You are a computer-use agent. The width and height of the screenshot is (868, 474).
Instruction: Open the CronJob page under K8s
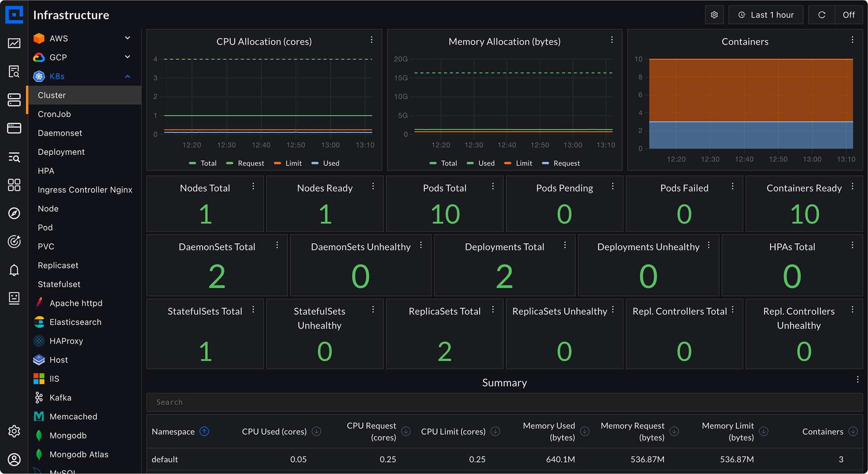click(x=54, y=114)
